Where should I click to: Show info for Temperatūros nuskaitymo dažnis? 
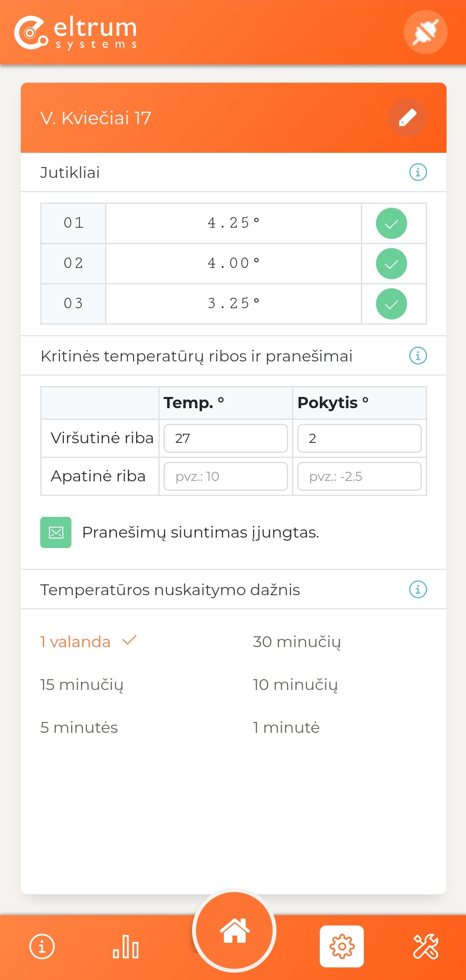point(418,590)
